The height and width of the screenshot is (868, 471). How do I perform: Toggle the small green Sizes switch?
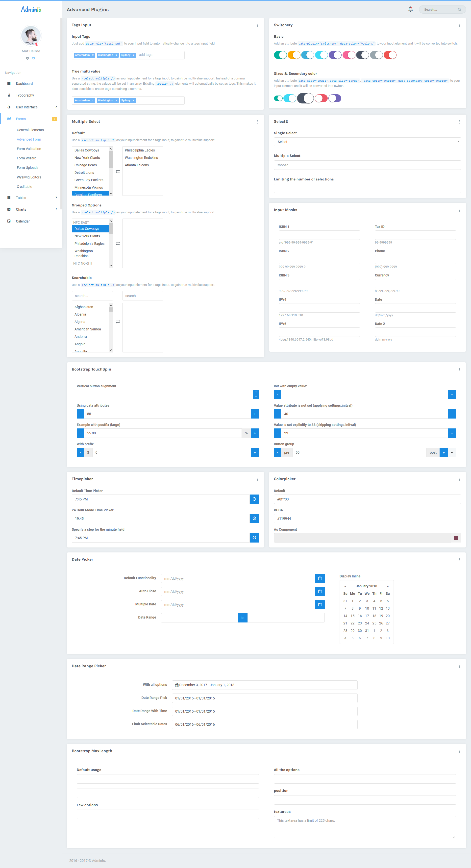pyautogui.click(x=278, y=98)
